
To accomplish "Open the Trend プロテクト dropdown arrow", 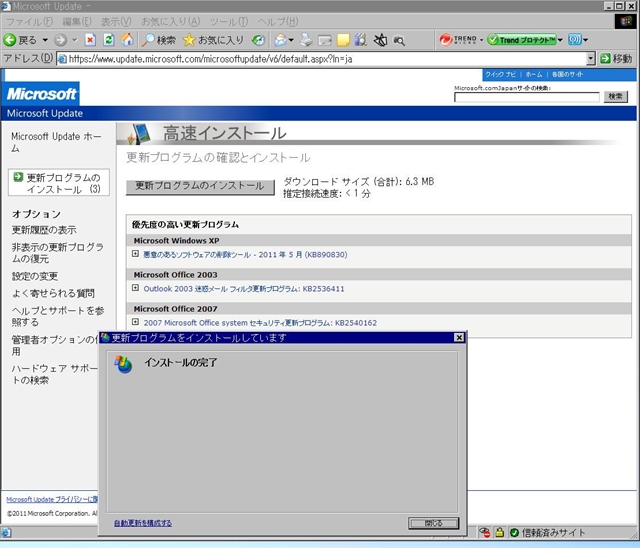I will click(x=560, y=40).
